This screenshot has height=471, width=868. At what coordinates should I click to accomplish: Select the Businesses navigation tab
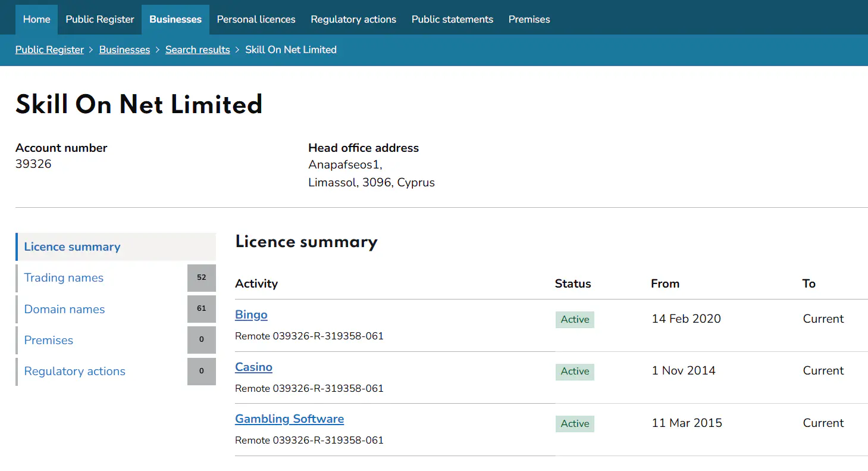coord(176,20)
